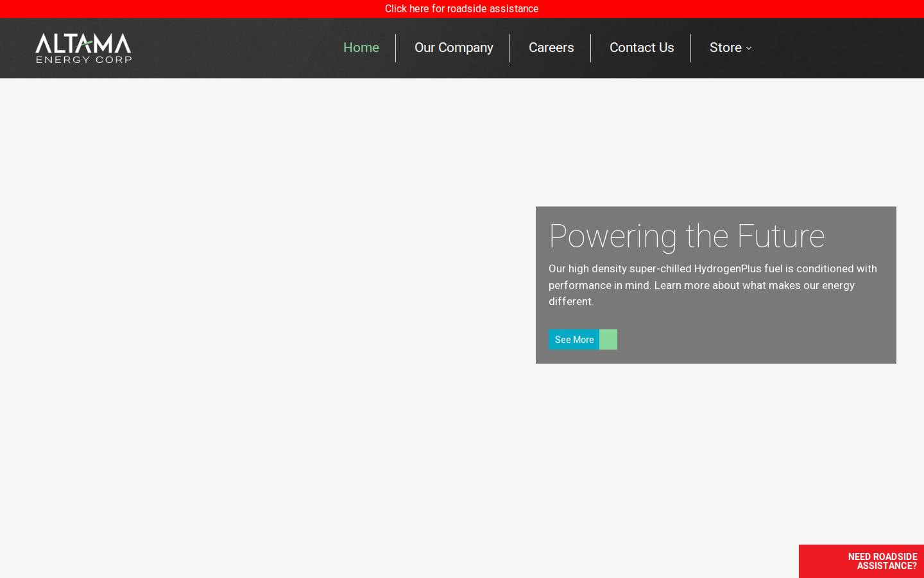Click the red roadside assistance banner link

pyautogui.click(x=461, y=8)
